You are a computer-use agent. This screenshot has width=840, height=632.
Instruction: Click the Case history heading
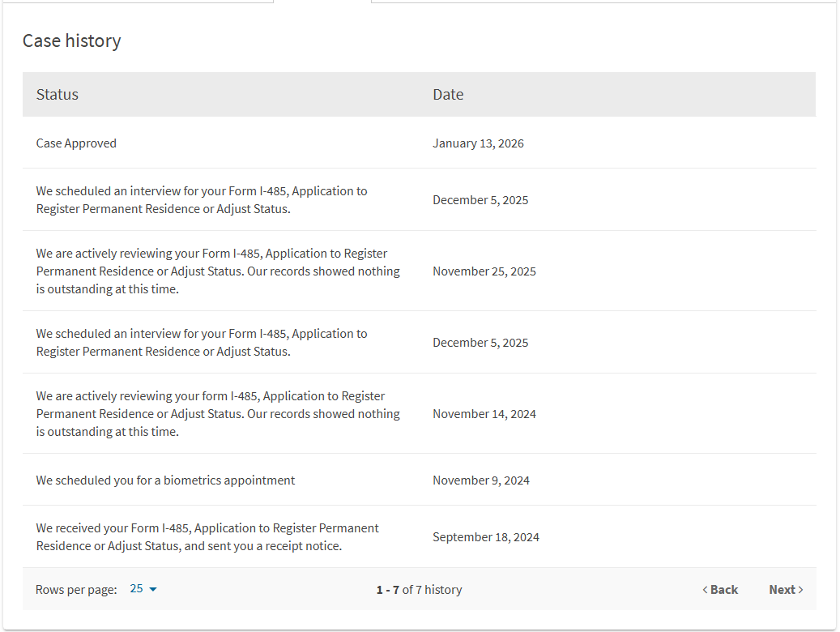[71, 41]
